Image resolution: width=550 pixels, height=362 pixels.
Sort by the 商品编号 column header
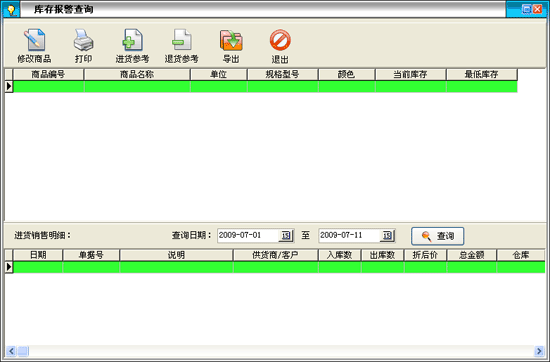[x=48, y=74]
